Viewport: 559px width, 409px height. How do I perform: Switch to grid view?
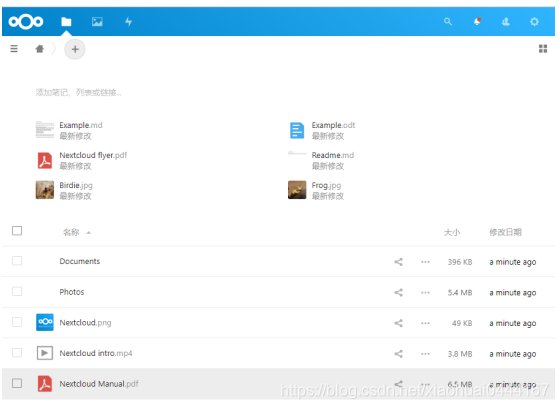(x=543, y=48)
